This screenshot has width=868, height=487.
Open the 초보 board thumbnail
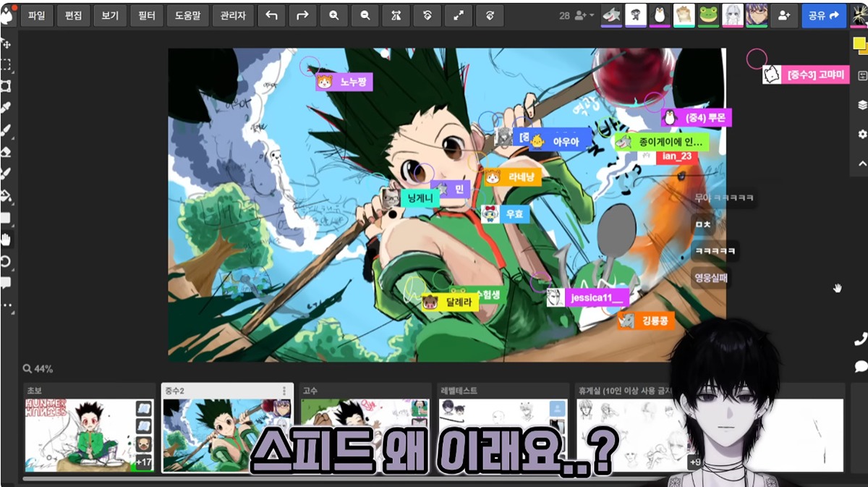(80, 435)
